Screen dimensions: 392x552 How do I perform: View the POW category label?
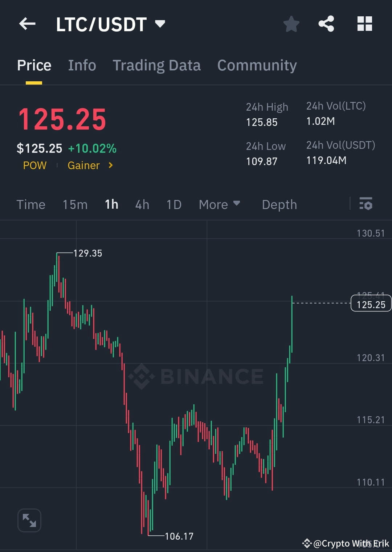click(34, 165)
